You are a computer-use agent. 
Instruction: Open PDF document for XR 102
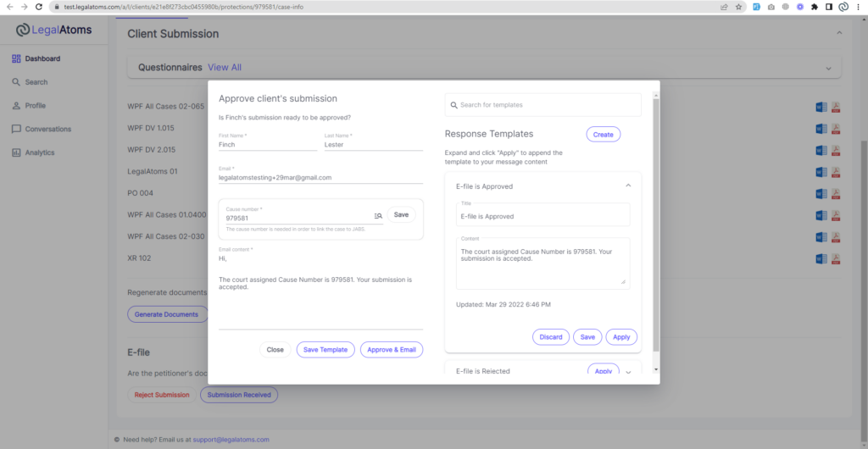[x=835, y=258]
